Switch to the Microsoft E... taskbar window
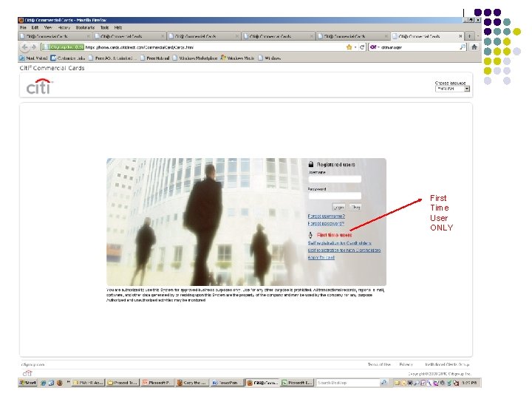The height and width of the screenshot is (399, 532). coord(297,383)
